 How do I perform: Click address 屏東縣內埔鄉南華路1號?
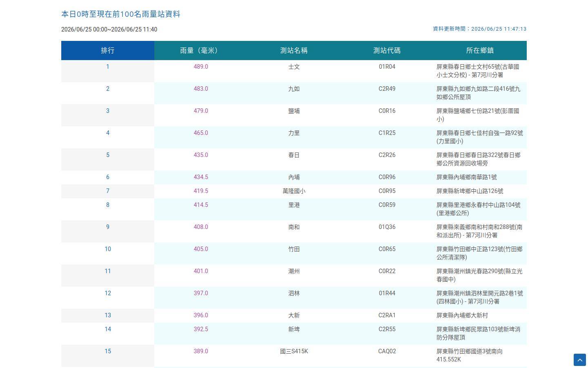pyautogui.click(x=467, y=177)
